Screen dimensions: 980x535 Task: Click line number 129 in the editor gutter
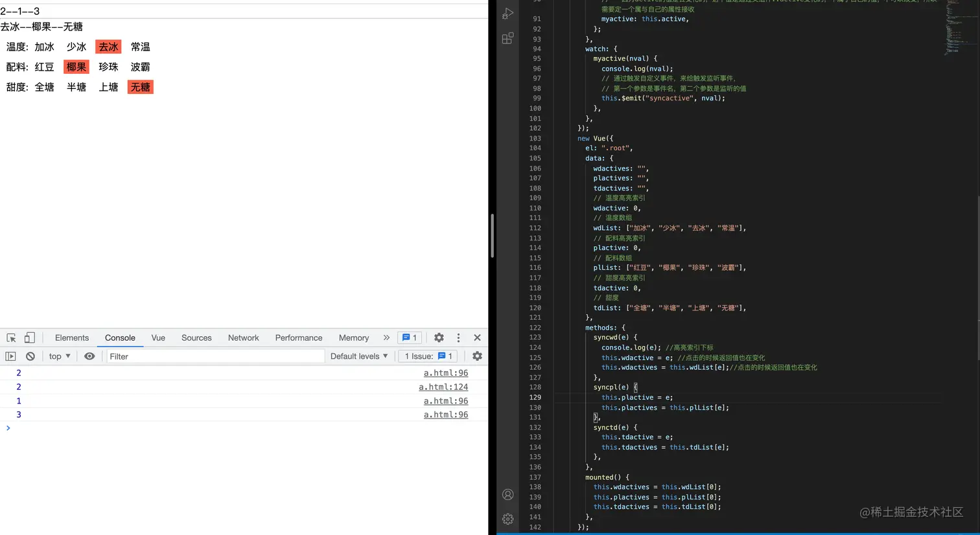[535, 398]
